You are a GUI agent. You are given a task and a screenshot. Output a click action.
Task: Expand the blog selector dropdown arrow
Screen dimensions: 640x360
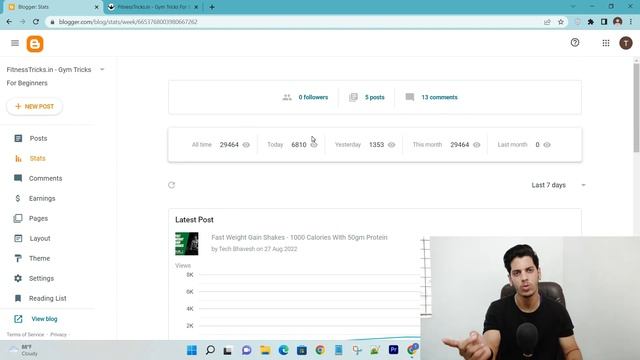102,69
